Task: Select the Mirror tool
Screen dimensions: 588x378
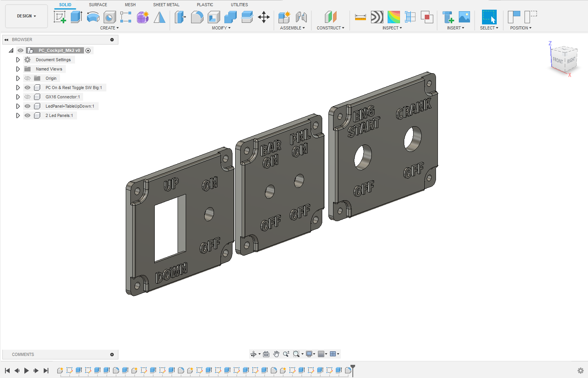Action: [159, 17]
